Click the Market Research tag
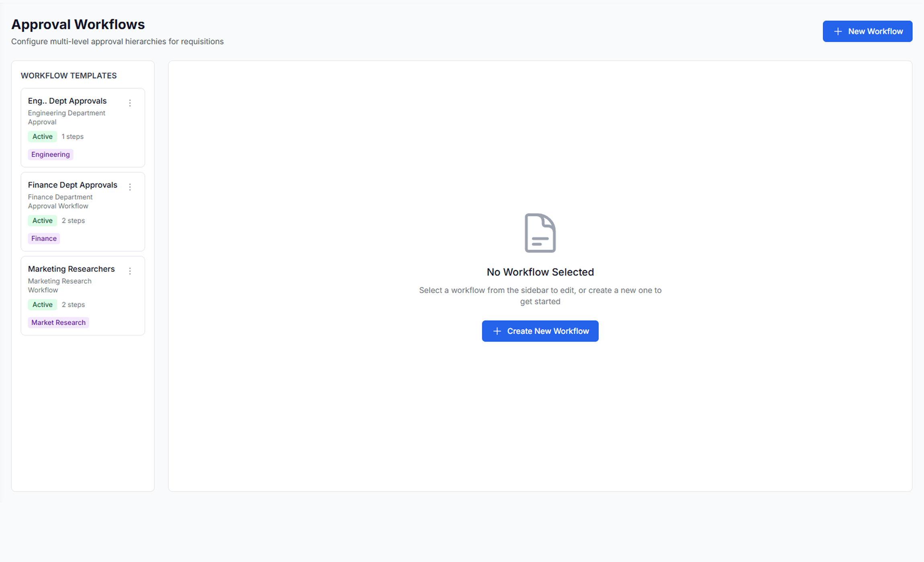 58,322
